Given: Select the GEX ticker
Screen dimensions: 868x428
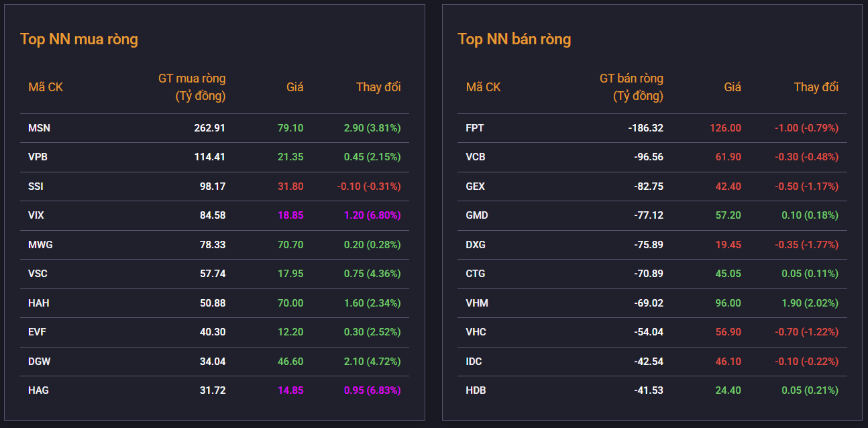Looking at the screenshot, I should point(476,186).
